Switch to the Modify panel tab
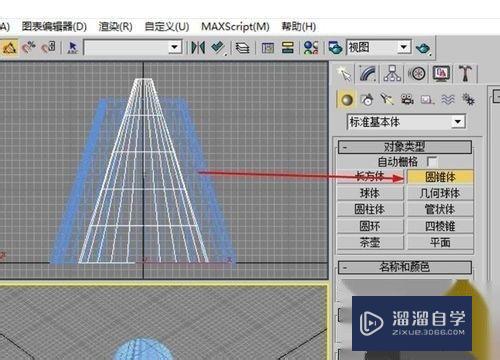This screenshot has height=360, width=500. click(x=368, y=73)
